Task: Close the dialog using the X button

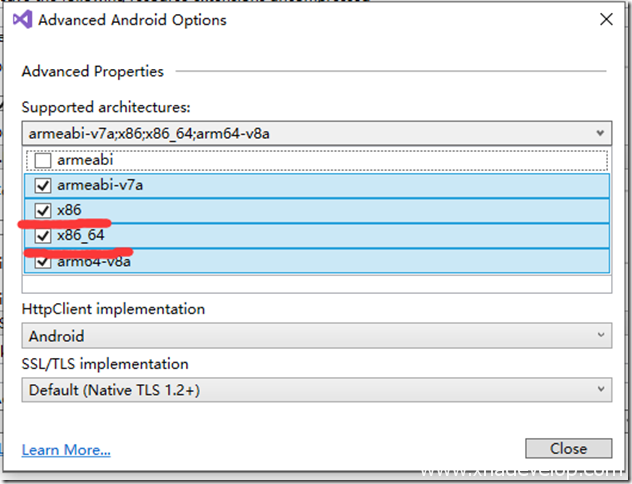Action: click(x=605, y=19)
